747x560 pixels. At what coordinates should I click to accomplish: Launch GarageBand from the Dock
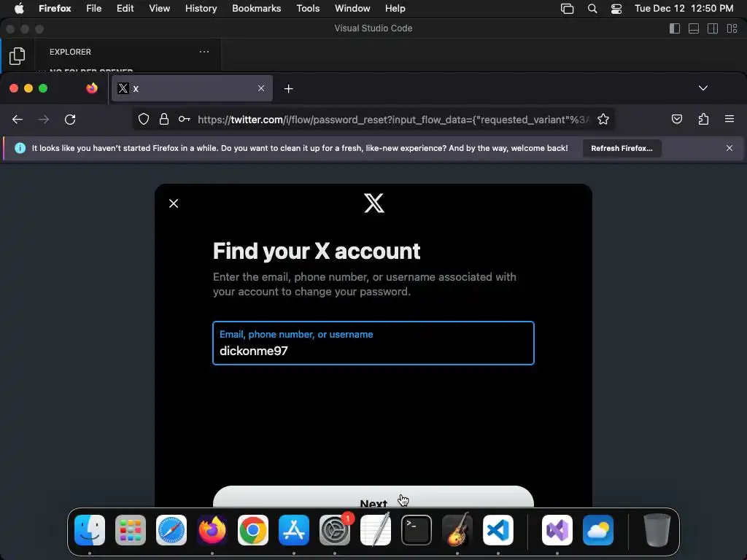tap(457, 530)
